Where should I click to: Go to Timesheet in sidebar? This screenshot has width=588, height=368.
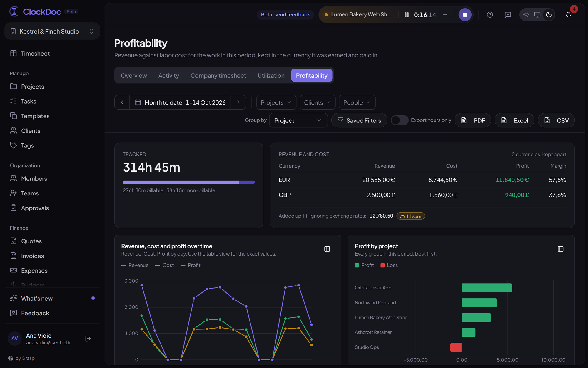(52, 53)
